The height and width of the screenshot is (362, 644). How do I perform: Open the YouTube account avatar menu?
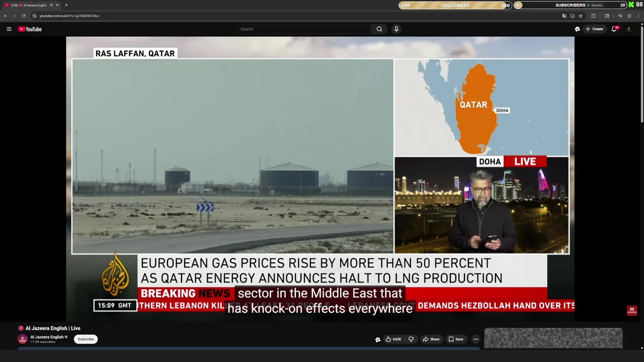(x=629, y=29)
